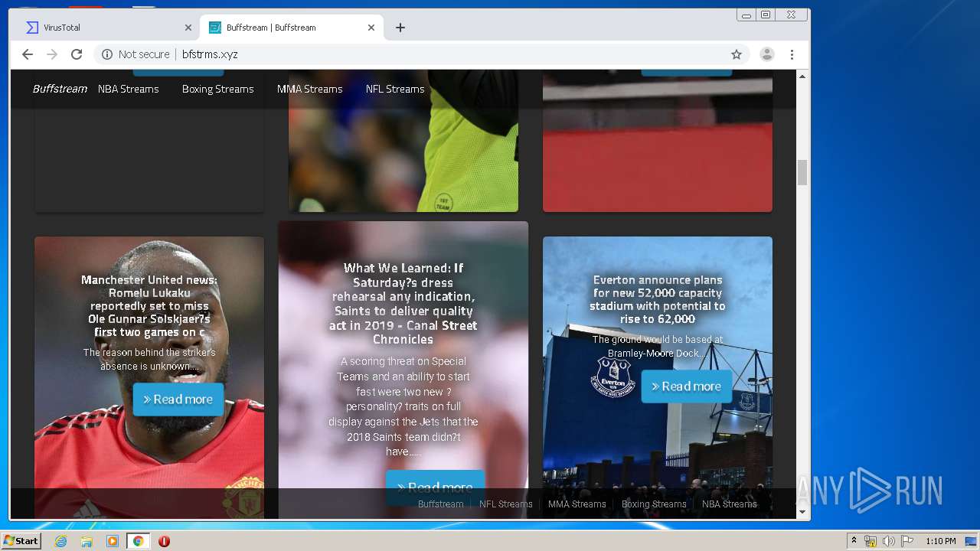This screenshot has width=980, height=551.
Task: Read more on the Everton stadium article
Action: tap(687, 386)
